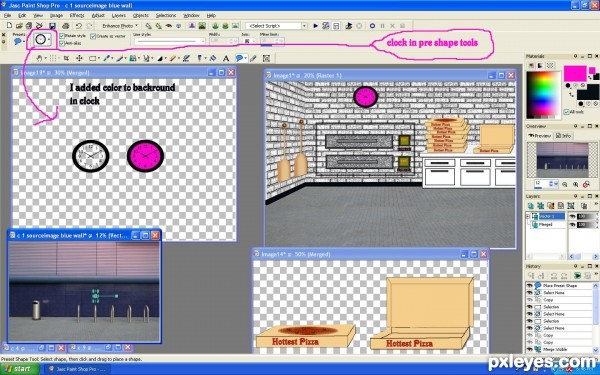Uncheck the Anti-alias checkbox
Viewport: 600px width, 375px height.
coord(62,43)
